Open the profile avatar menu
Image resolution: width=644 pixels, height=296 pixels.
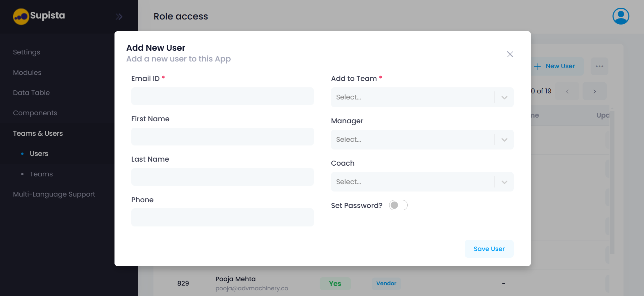pyautogui.click(x=620, y=16)
